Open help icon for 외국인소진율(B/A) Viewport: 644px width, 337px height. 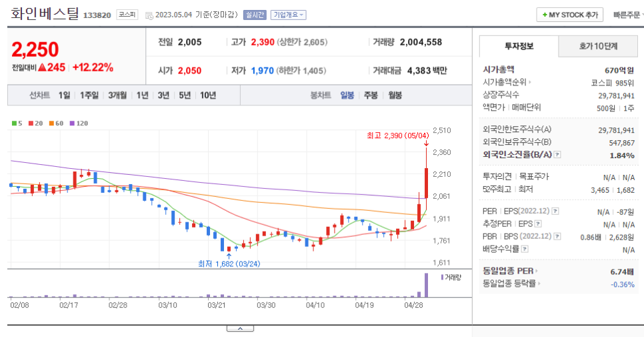pyautogui.click(x=557, y=155)
